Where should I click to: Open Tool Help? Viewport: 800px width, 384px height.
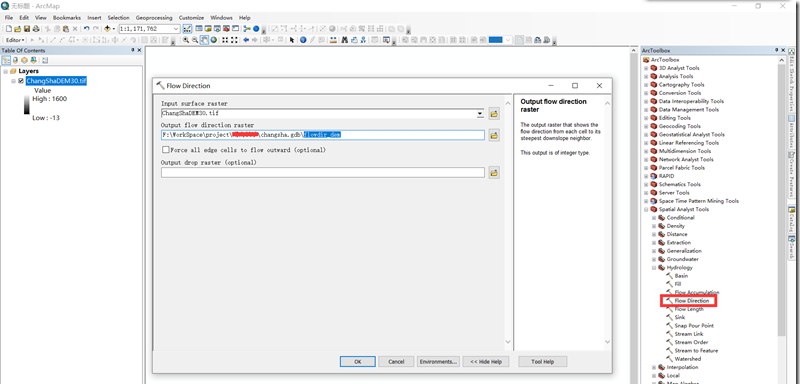[x=542, y=361]
